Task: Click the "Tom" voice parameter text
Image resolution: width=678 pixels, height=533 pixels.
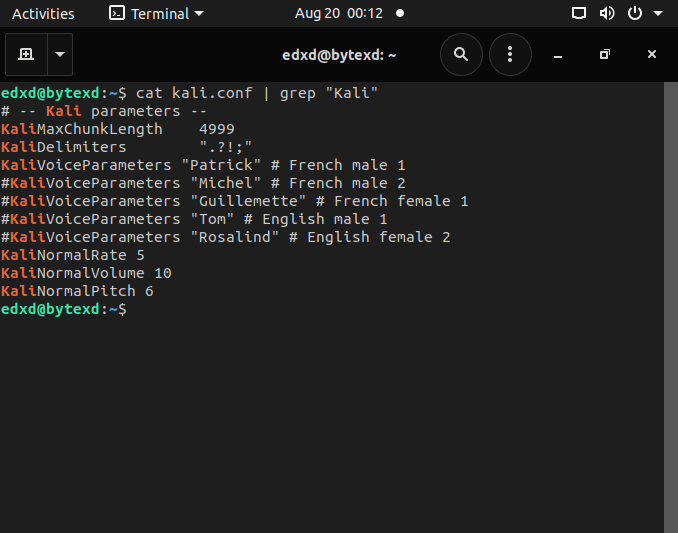Action: pyautogui.click(x=212, y=219)
